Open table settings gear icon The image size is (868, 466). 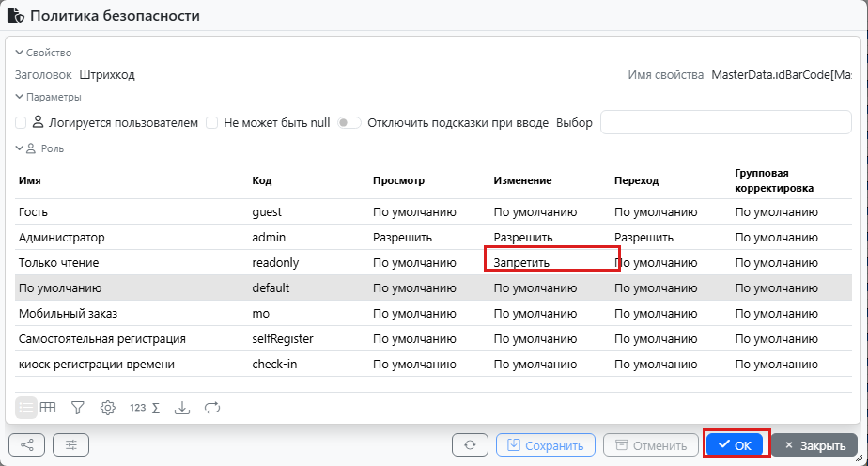[107, 408]
